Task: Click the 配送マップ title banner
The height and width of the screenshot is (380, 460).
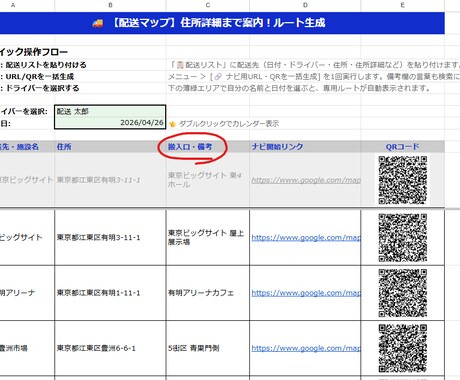Action: tap(222, 23)
